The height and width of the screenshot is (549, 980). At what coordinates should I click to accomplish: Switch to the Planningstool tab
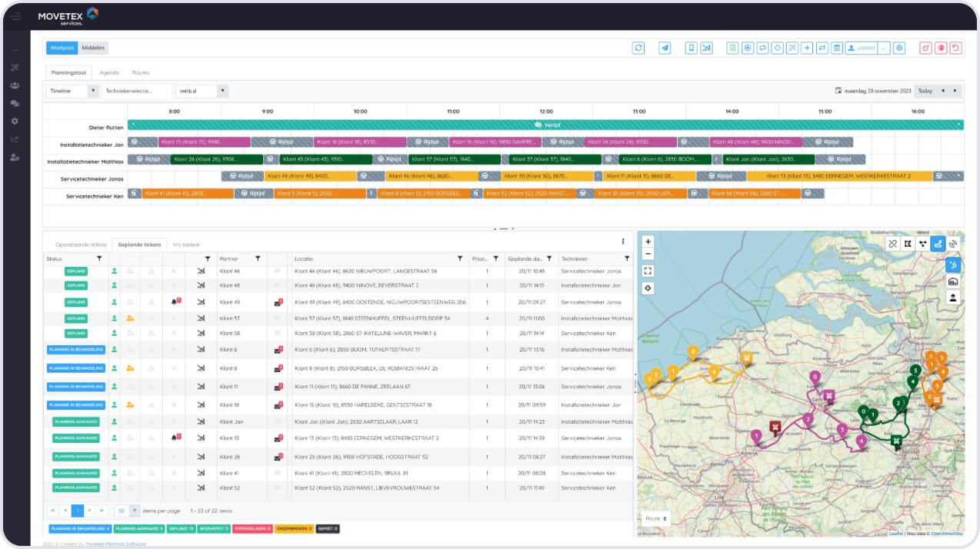coord(68,72)
